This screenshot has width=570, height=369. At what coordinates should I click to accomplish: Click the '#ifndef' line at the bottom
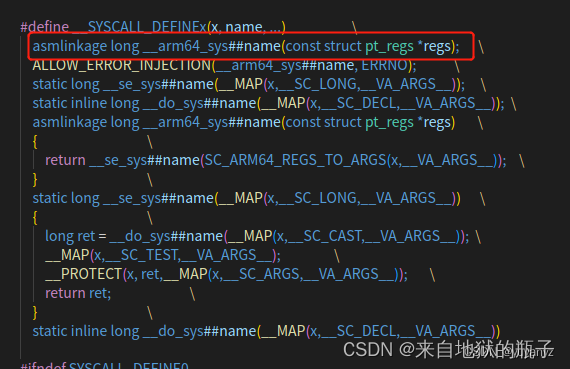(105, 365)
